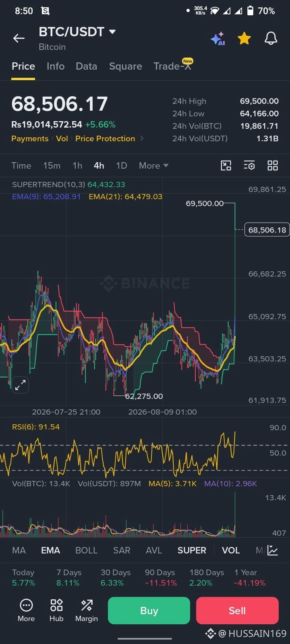Screen dimensions: 290x644
Task: Switch to the Data tab
Action: [87, 66]
